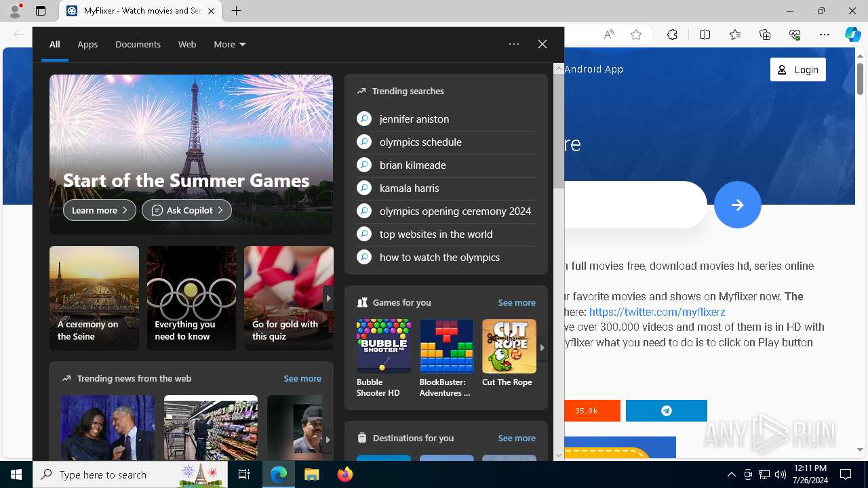Open Task View on the taskbar

pos(244,474)
